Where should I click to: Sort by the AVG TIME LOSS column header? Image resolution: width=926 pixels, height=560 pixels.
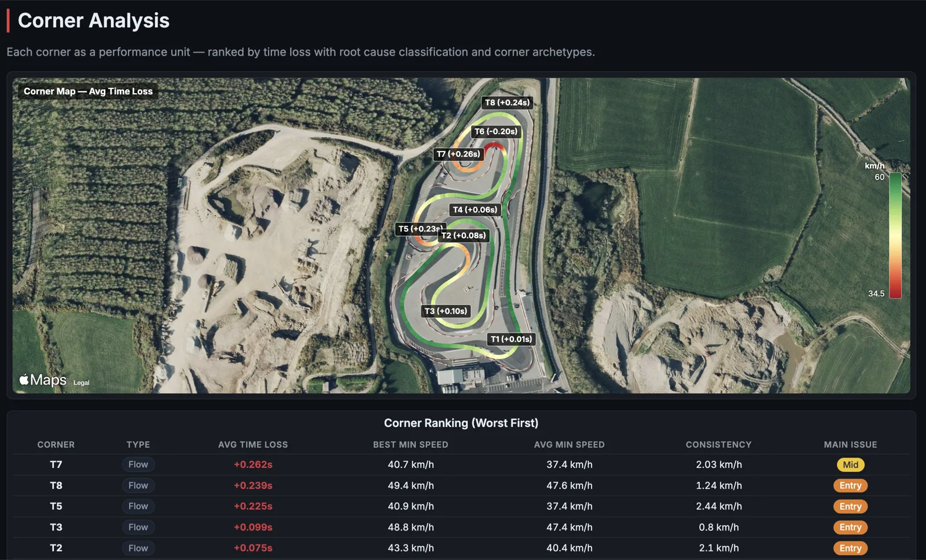(253, 444)
